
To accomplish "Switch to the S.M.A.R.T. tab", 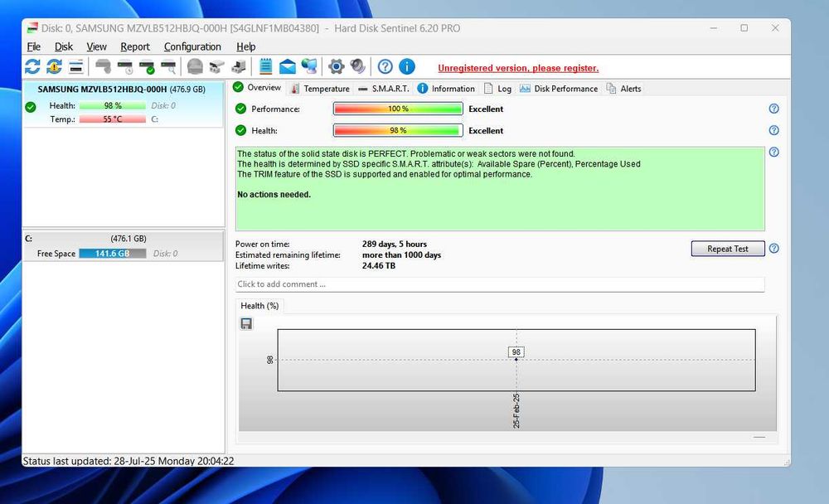I will point(384,89).
